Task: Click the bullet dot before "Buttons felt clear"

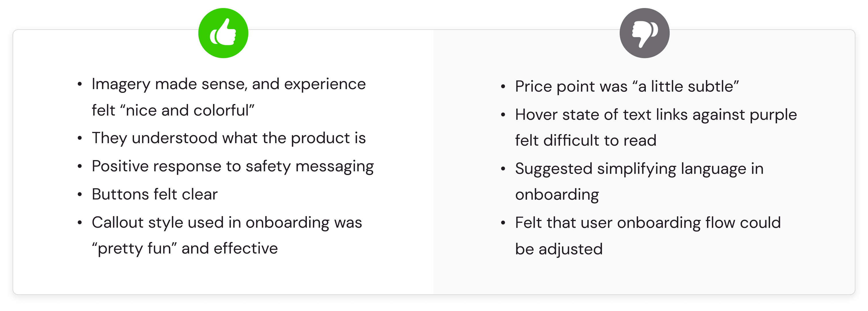Action: 80,195
